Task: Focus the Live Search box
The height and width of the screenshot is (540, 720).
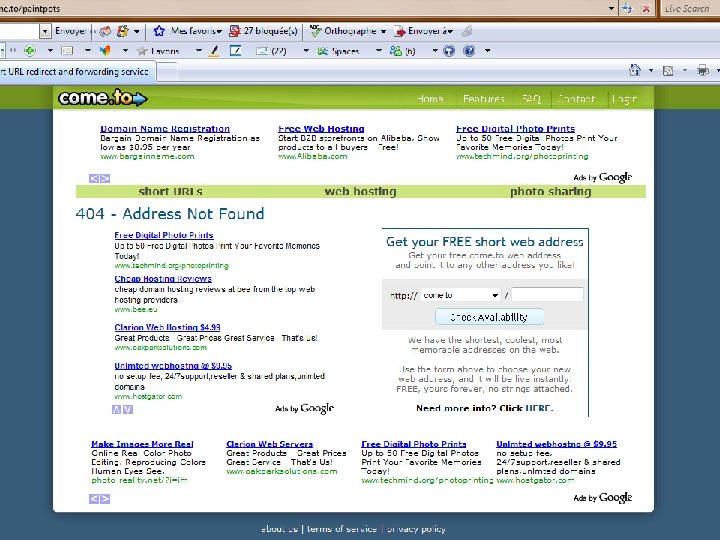Action: point(690,8)
